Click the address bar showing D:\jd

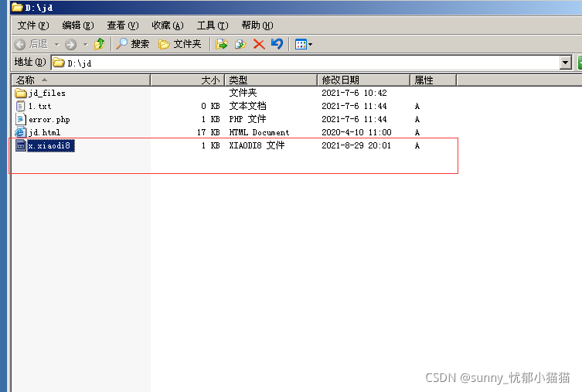point(305,63)
